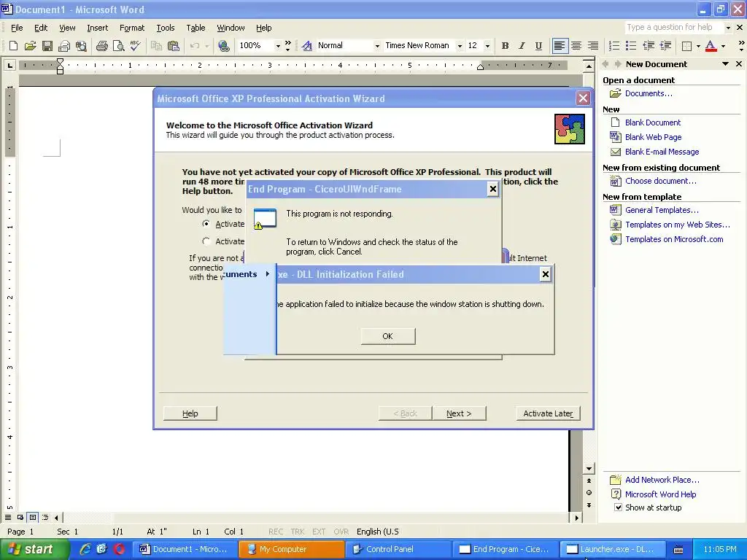The width and height of the screenshot is (747, 560).
Task: Toggle OVR overtype mode in status bar
Action: tap(341, 532)
